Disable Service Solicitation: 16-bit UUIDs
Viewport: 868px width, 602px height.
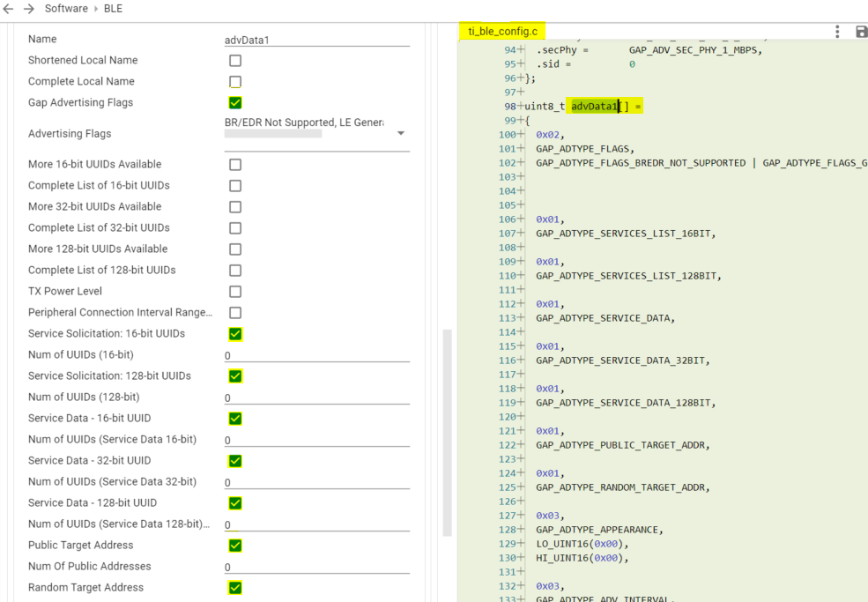click(234, 333)
